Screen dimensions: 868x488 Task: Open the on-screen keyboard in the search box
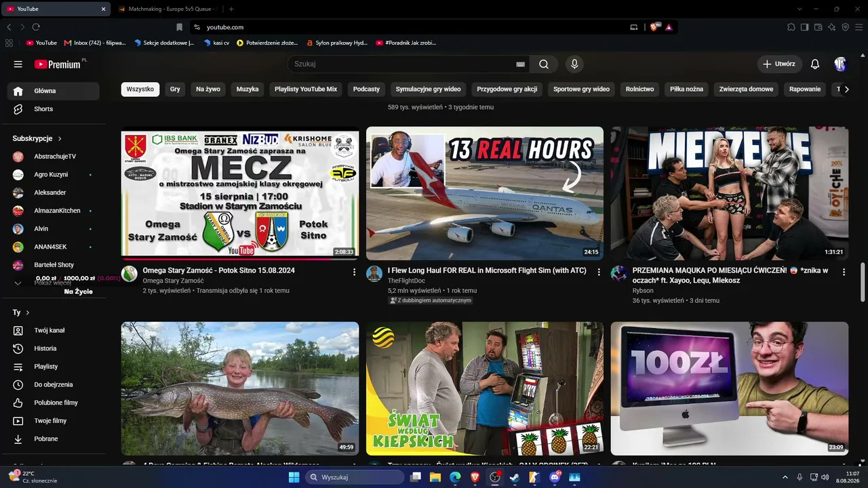pyautogui.click(x=520, y=64)
